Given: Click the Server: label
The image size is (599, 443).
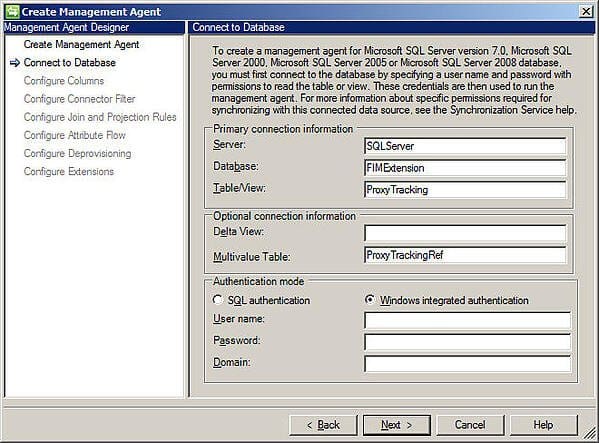Looking at the screenshot, I should 230,145.
